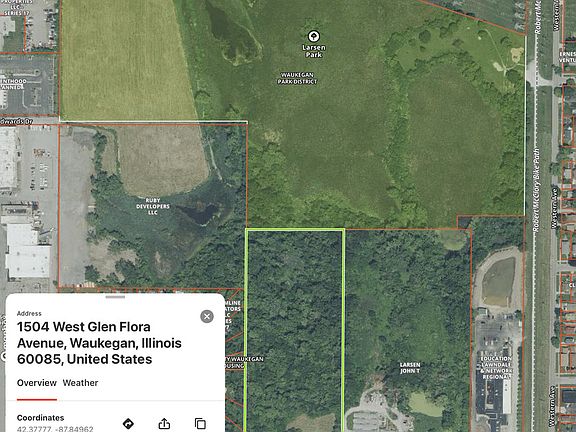Viewport: 576px width, 432px height.
Task: Expand the card using the grabber handle
Action: point(115,297)
